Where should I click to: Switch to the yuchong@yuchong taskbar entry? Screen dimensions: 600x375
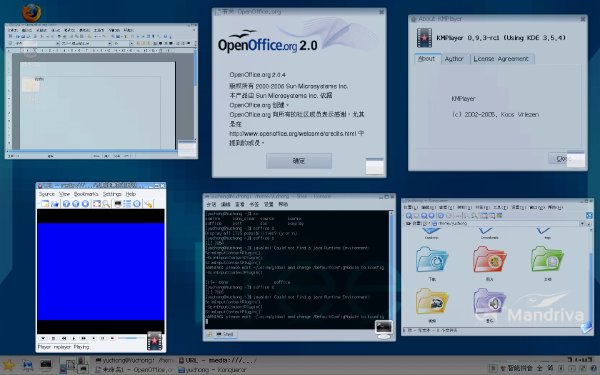(134, 360)
